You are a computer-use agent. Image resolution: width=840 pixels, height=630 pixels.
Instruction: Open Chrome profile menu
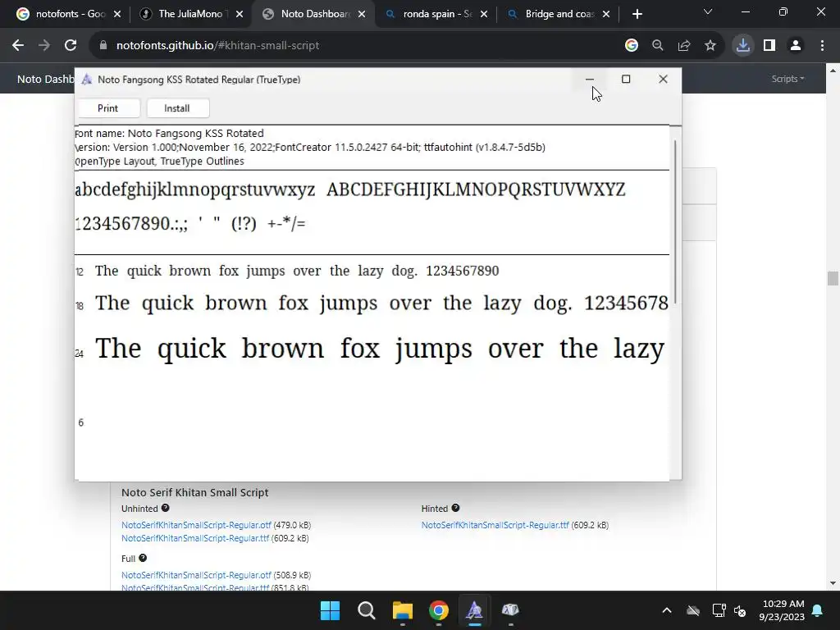pos(796,46)
